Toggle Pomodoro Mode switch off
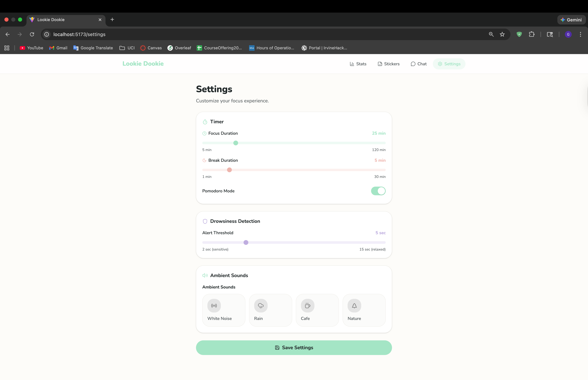The height and width of the screenshot is (380, 588). [378, 191]
